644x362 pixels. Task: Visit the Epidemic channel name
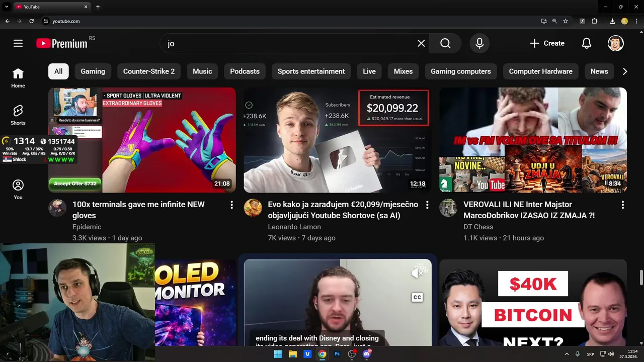click(87, 227)
